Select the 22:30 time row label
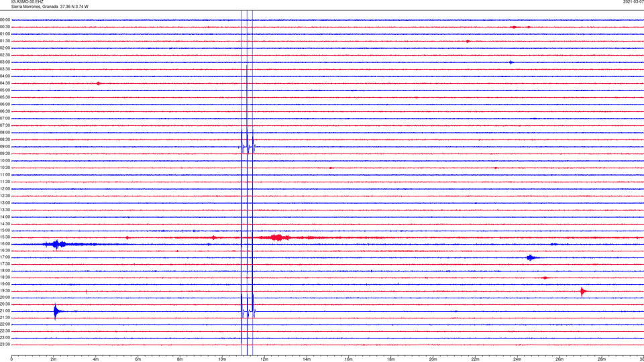The width and height of the screenshot is (644, 362). click(5, 331)
